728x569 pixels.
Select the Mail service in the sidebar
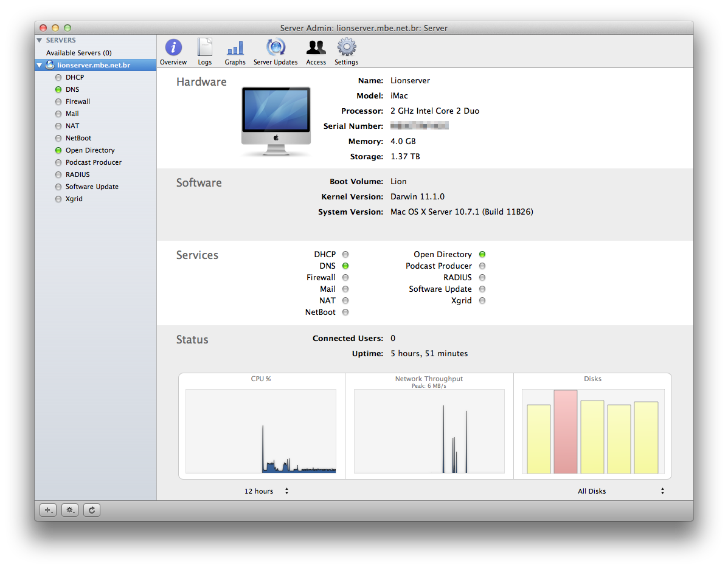(72, 114)
